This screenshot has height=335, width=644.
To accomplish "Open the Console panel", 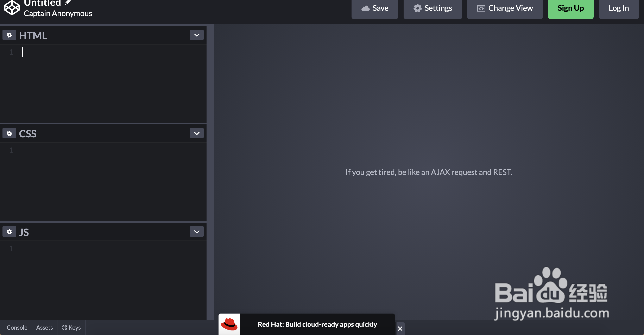I will 17,328.
